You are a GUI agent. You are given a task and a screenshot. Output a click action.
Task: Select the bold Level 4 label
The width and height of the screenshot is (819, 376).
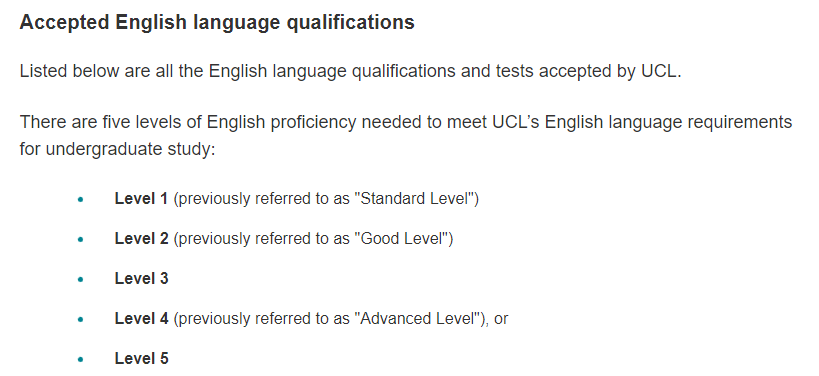(142, 319)
